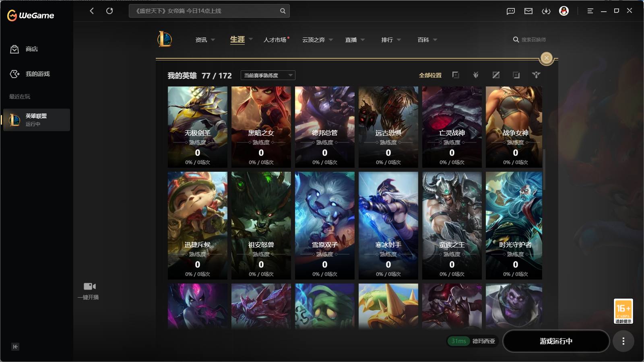644x362 pixels.
Task: Open the 时光守护者 hero card
Action: [514, 226]
